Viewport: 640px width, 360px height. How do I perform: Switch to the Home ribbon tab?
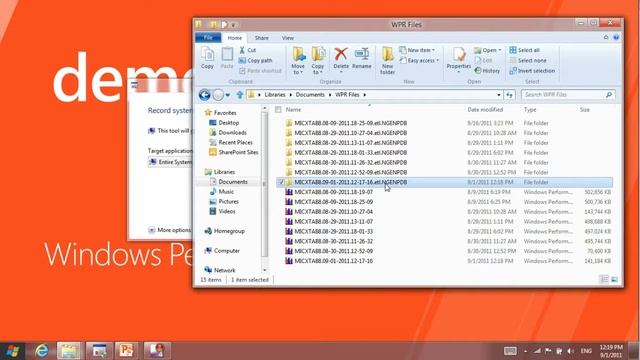[x=235, y=38]
